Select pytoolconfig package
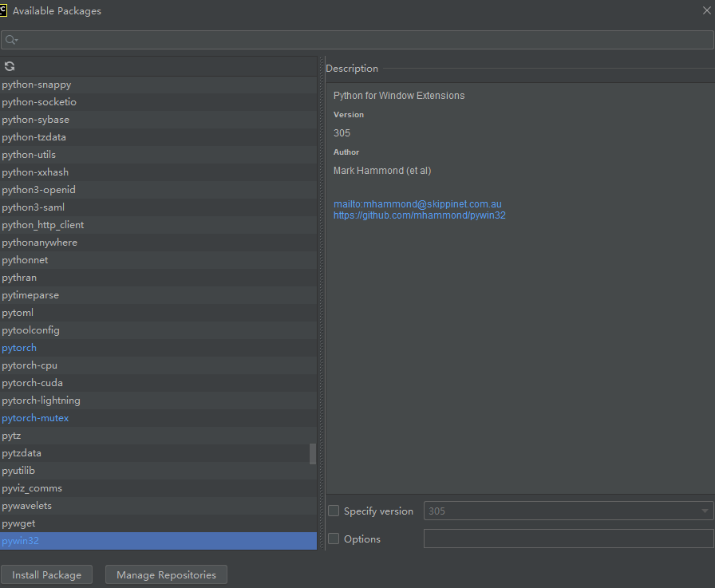Image resolution: width=715 pixels, height=588 pixels. tap(158, 330)
